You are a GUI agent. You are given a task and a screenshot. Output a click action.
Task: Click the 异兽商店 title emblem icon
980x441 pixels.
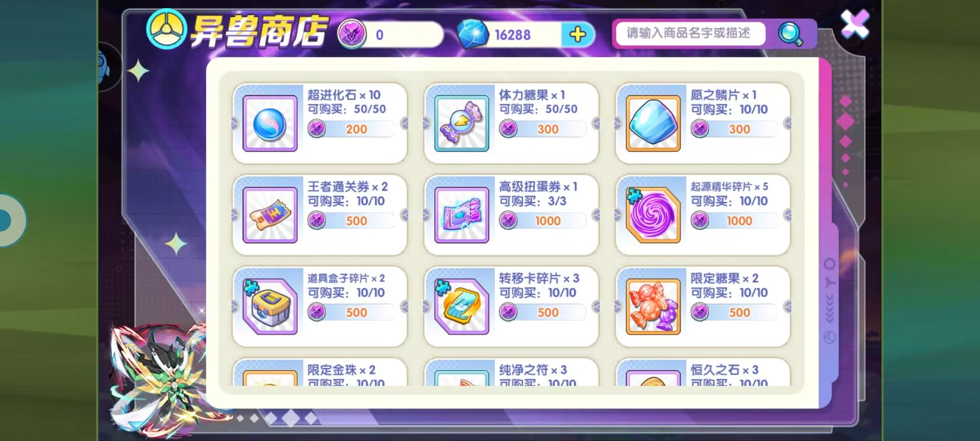167,29
